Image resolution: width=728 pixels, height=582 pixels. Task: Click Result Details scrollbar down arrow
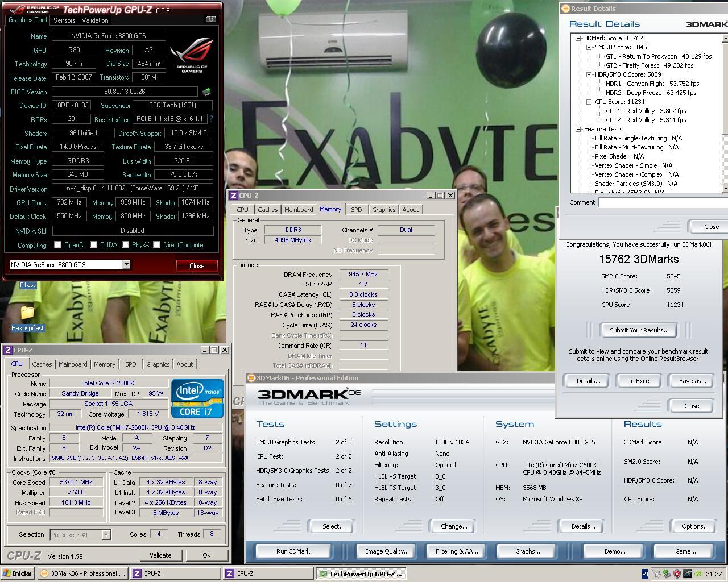click(725, 188)
